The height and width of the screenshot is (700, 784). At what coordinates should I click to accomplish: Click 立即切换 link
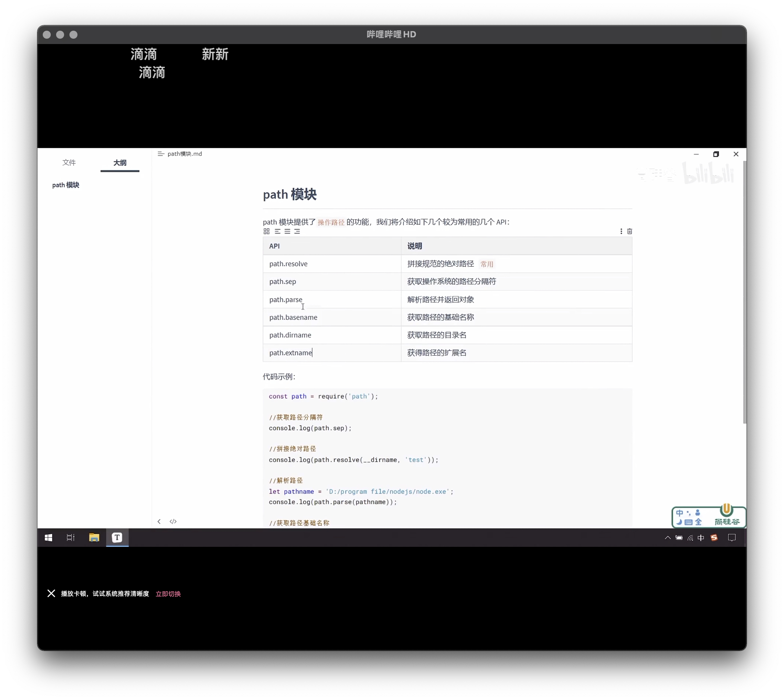(168, 594)
